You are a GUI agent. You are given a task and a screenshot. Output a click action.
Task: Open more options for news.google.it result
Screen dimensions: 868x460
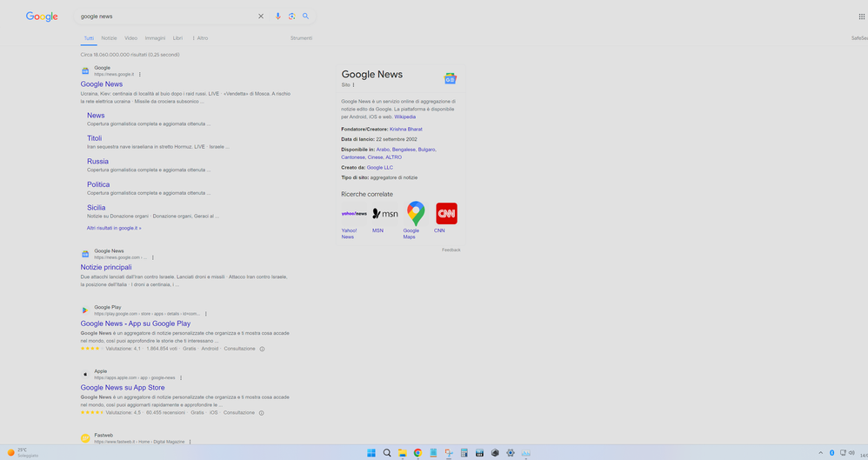(140, 75)
